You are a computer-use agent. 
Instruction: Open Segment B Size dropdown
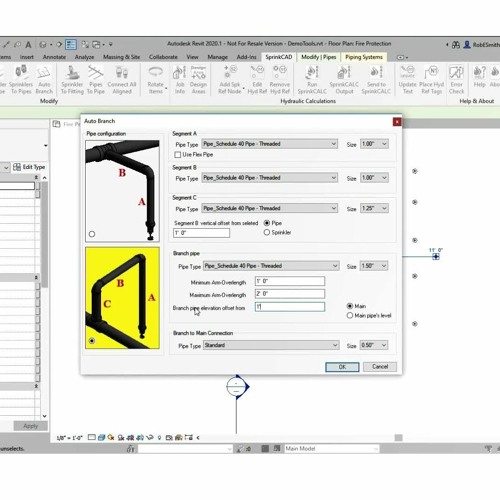coord(374,178)
